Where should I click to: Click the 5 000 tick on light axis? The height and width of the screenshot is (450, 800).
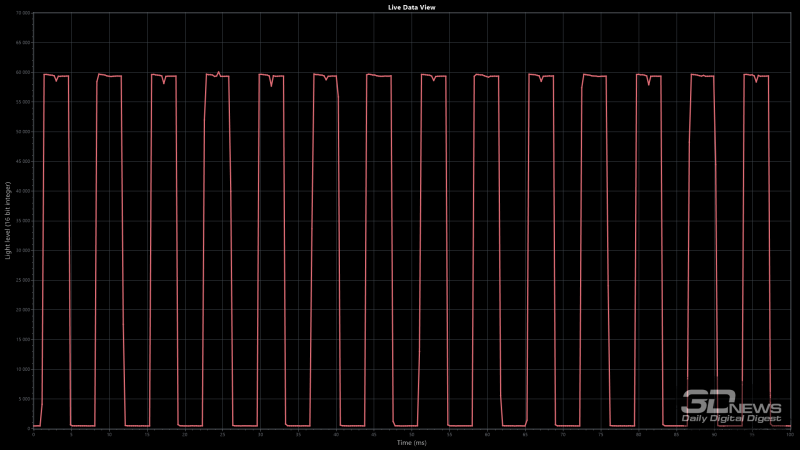pyautogui.click(x=24, y=399)
